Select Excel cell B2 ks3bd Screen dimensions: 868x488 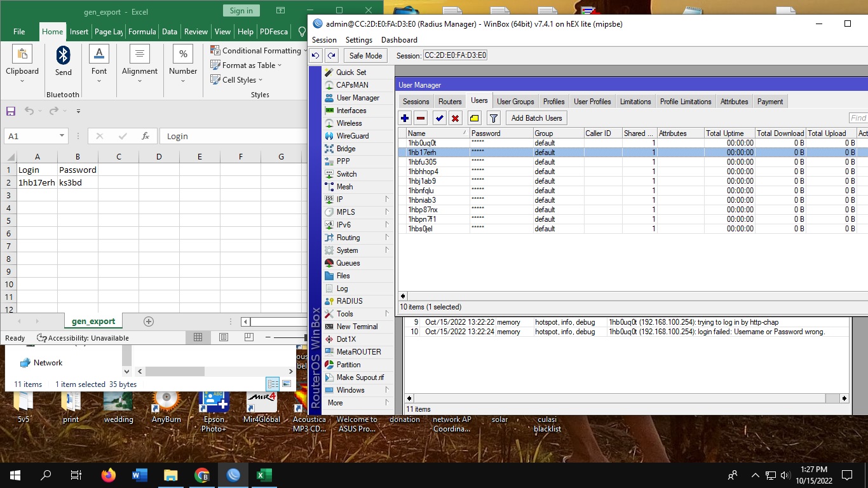pyautogui.click(x=78, y=182)
